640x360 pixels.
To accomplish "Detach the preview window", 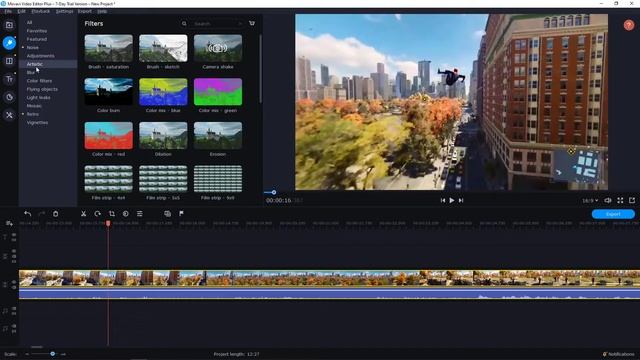I will click(632, 200).
